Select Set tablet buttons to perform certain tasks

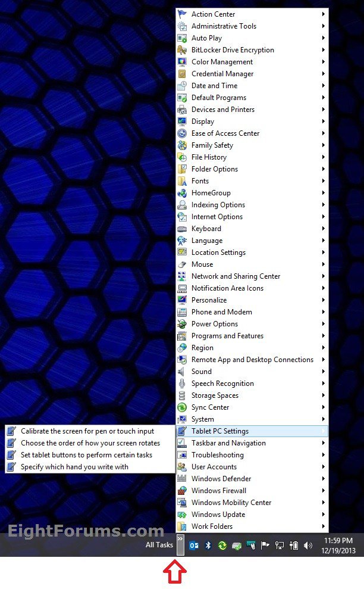click(90, 455)
